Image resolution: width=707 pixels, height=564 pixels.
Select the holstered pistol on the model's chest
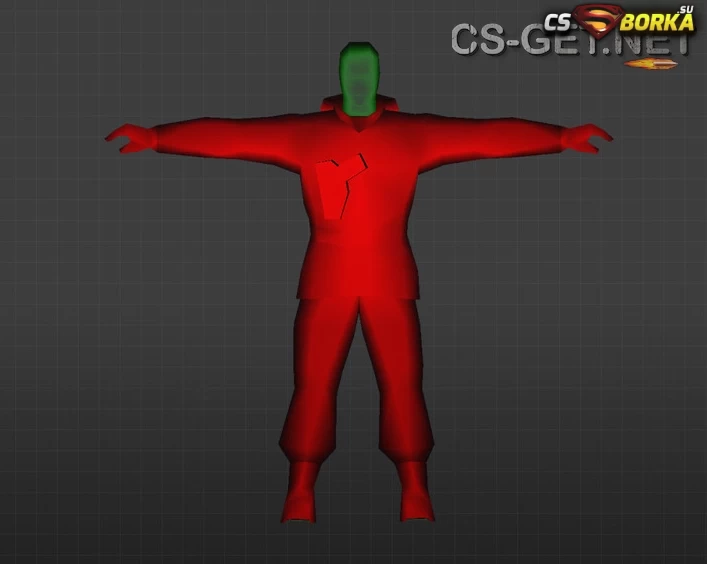341,186
